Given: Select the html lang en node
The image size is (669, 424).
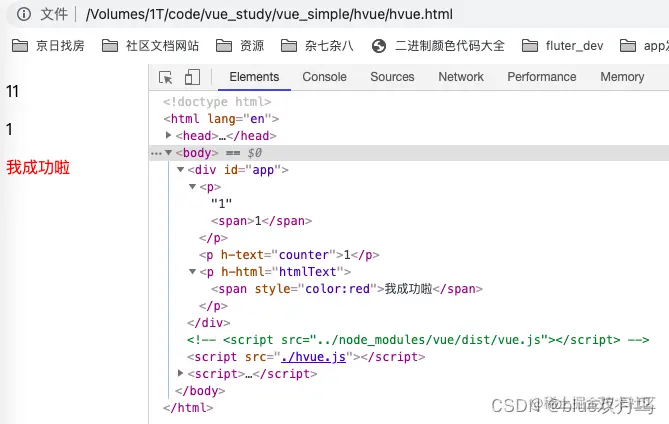Looking at the screenshot, I should tap(221, 119).
